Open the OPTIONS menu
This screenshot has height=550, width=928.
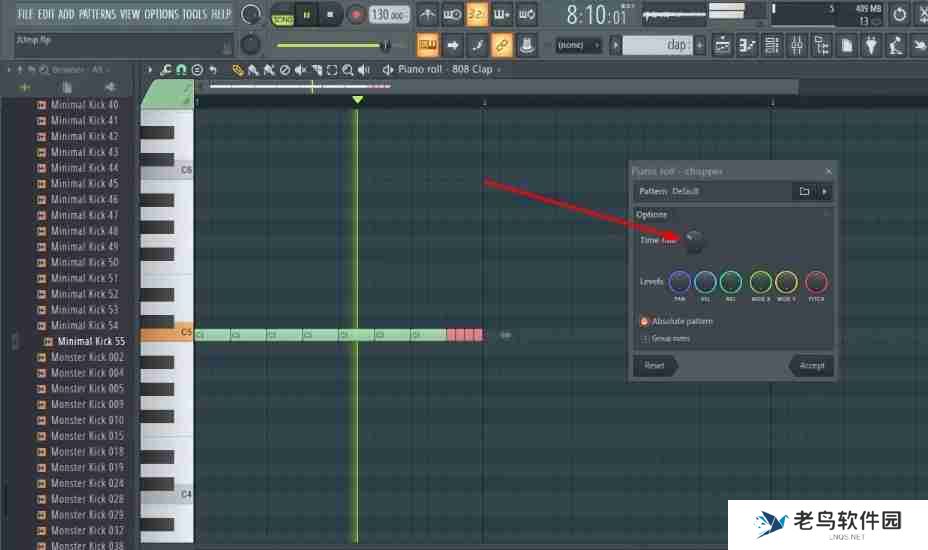coord(162,14)
